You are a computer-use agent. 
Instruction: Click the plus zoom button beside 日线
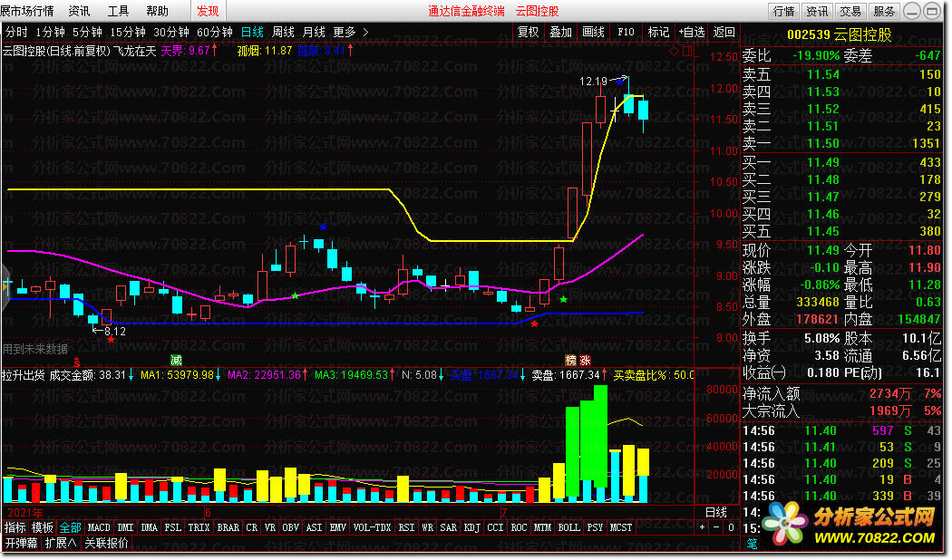tap(703, 528)
